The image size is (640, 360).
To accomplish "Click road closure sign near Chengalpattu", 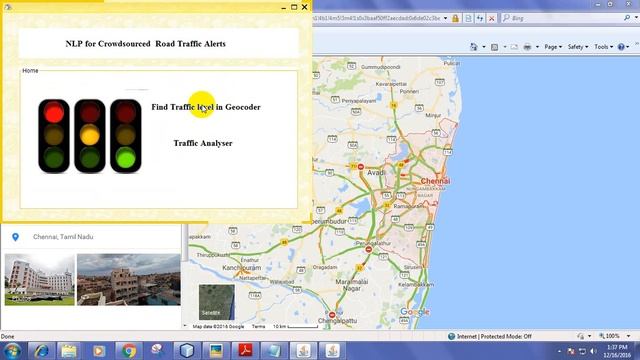I will 332,315.
